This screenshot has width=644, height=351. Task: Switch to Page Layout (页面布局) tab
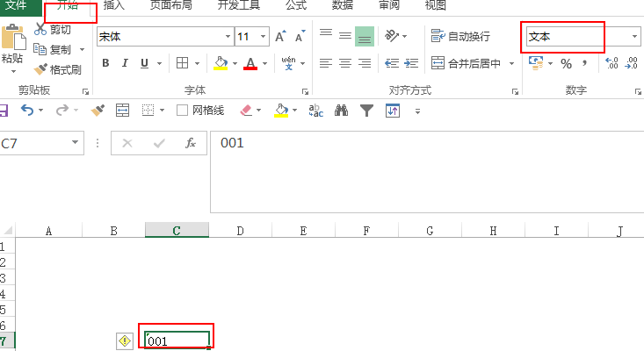170,5
